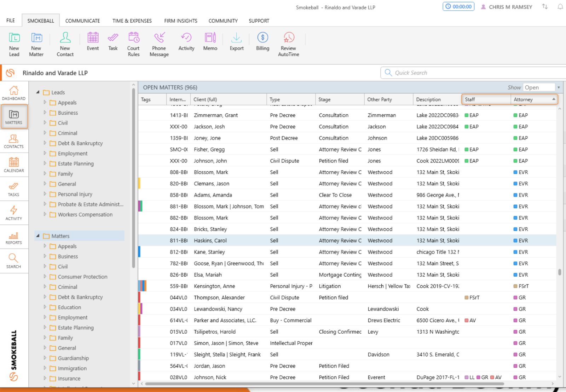Open Calendar in the sidebar
This screenshot has width=566, height=392.
point(14,165)
